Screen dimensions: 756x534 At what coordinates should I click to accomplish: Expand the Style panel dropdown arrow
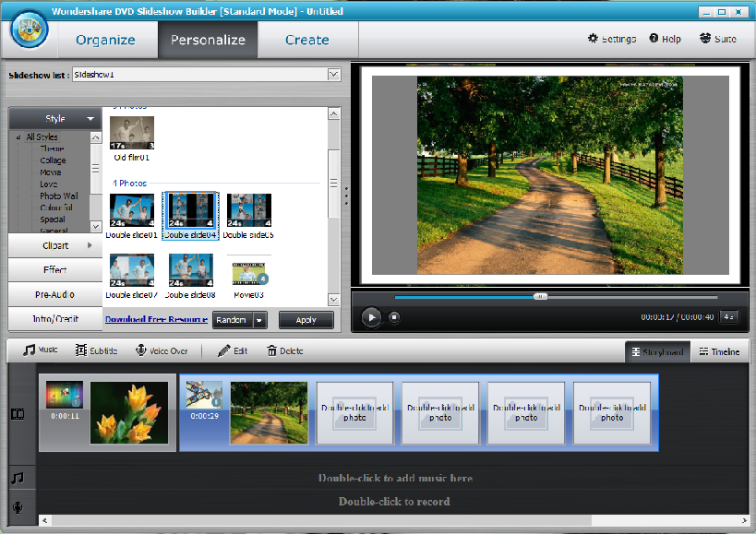[90, 118]
